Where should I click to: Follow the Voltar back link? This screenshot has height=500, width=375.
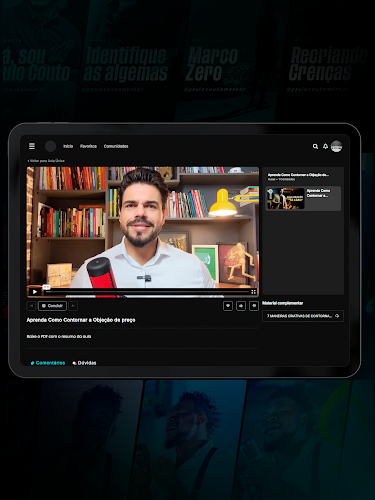(x=46, y=161)
